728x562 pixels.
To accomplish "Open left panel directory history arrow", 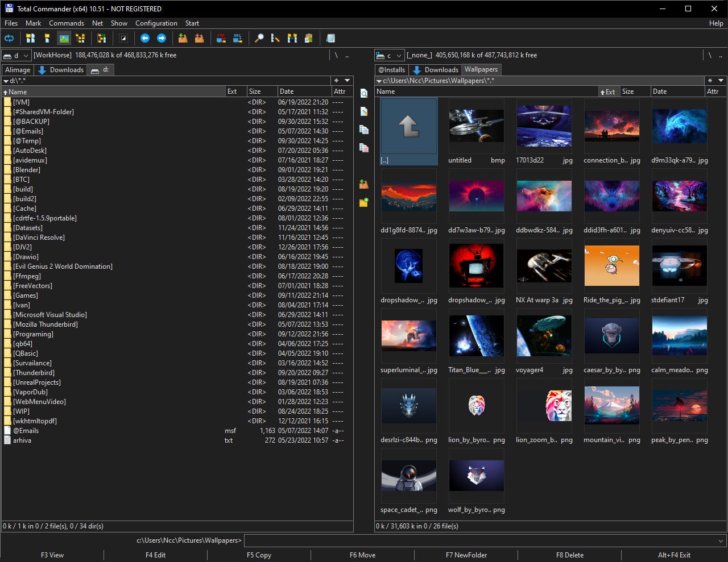I will pos(347,81).
